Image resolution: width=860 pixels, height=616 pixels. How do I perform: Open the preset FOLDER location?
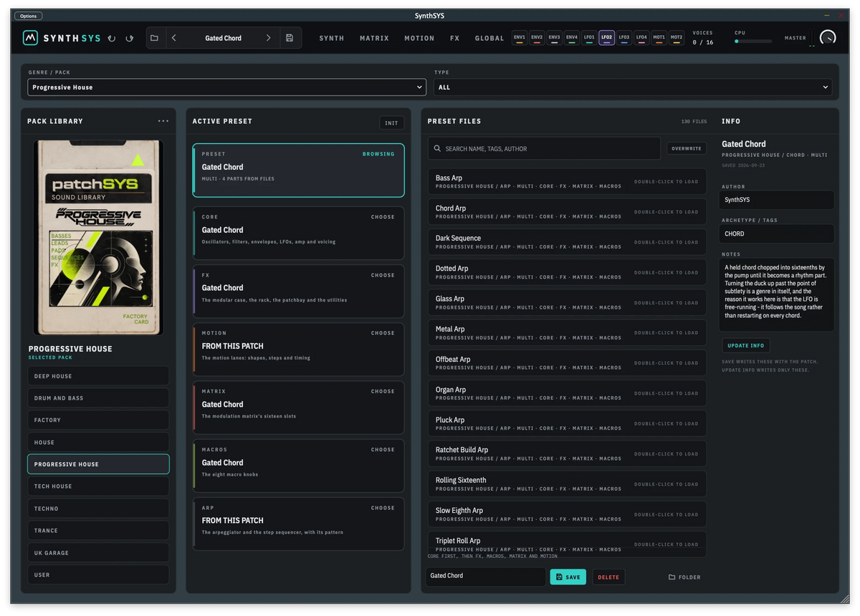coord(684,577)
